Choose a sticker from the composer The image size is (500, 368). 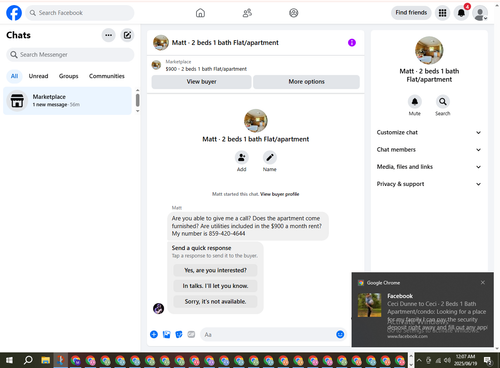(179, 334)
